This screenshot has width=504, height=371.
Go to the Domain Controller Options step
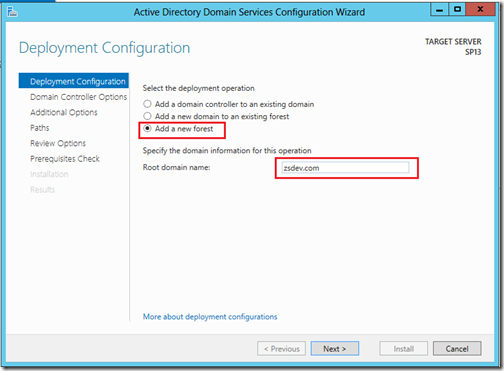point(78,97)
